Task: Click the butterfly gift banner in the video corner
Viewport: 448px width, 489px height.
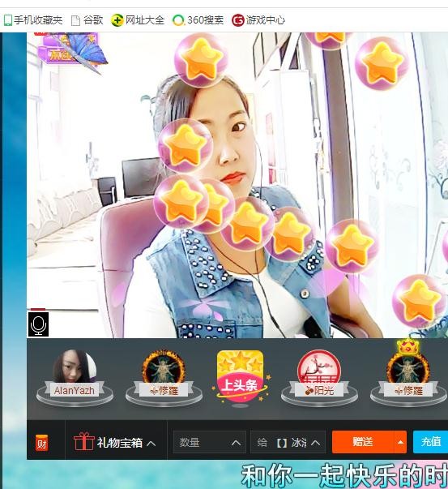Action: (71, 49)
